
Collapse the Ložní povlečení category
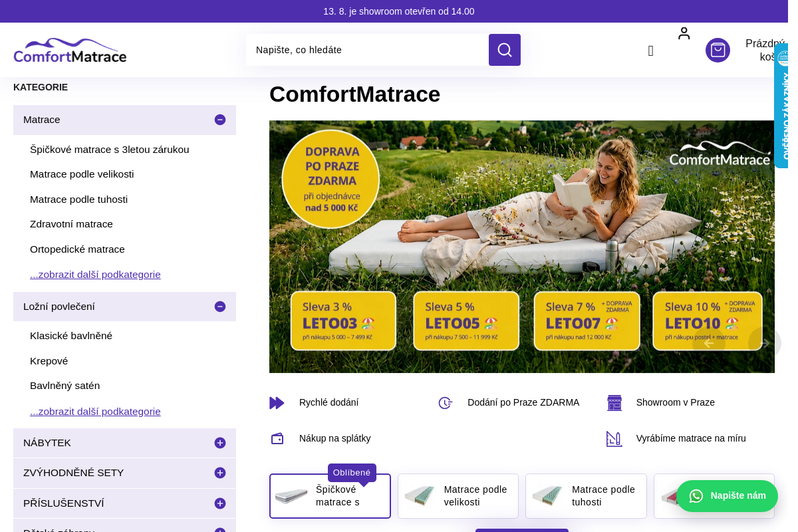click(220, 307)
